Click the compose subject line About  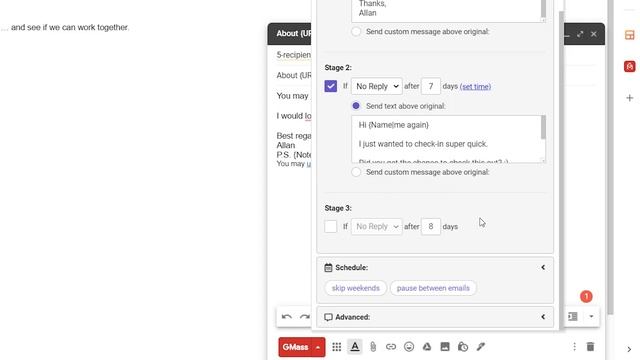[x=293, y=76]
